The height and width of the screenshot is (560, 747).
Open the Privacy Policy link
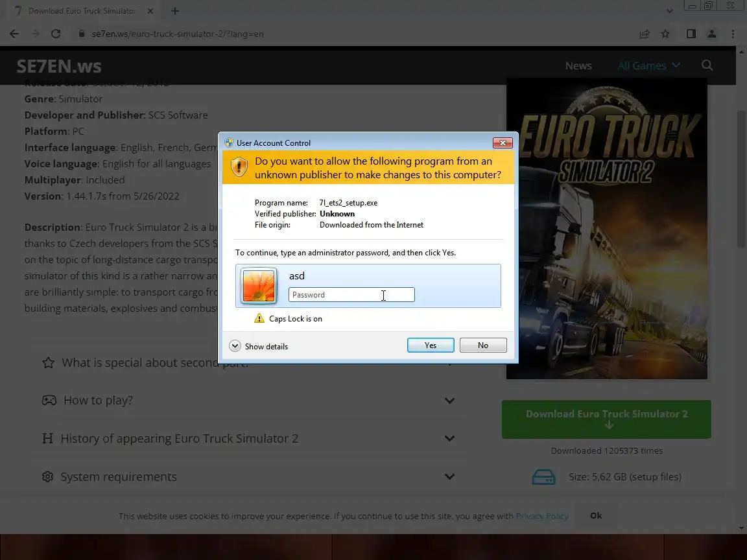(x=541, y=516)
